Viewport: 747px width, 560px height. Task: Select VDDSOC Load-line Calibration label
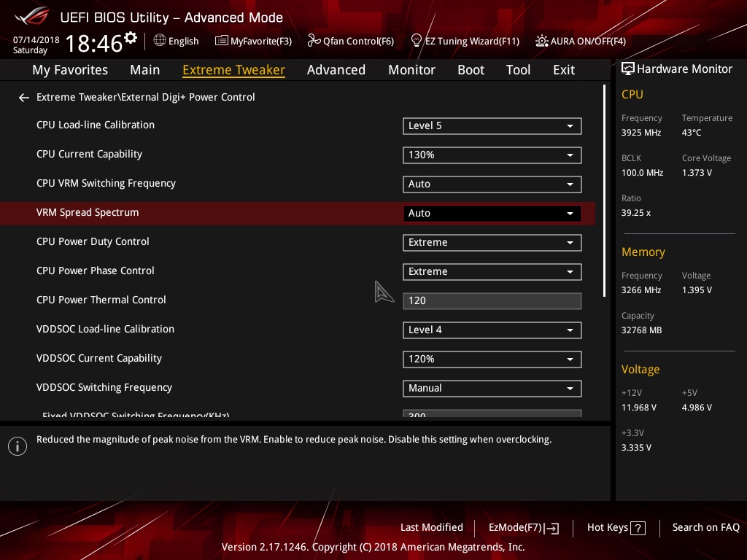click(105, 329)
